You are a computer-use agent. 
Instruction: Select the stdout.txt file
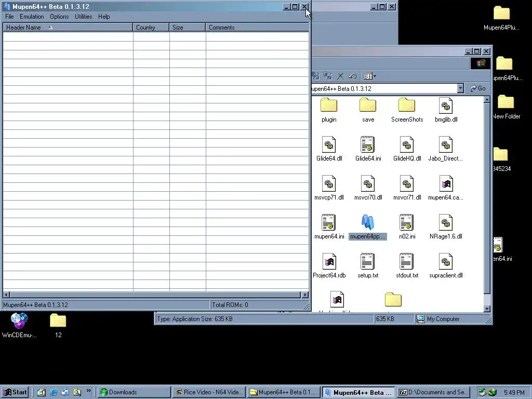pyautogui.click(x=407, y=266)
